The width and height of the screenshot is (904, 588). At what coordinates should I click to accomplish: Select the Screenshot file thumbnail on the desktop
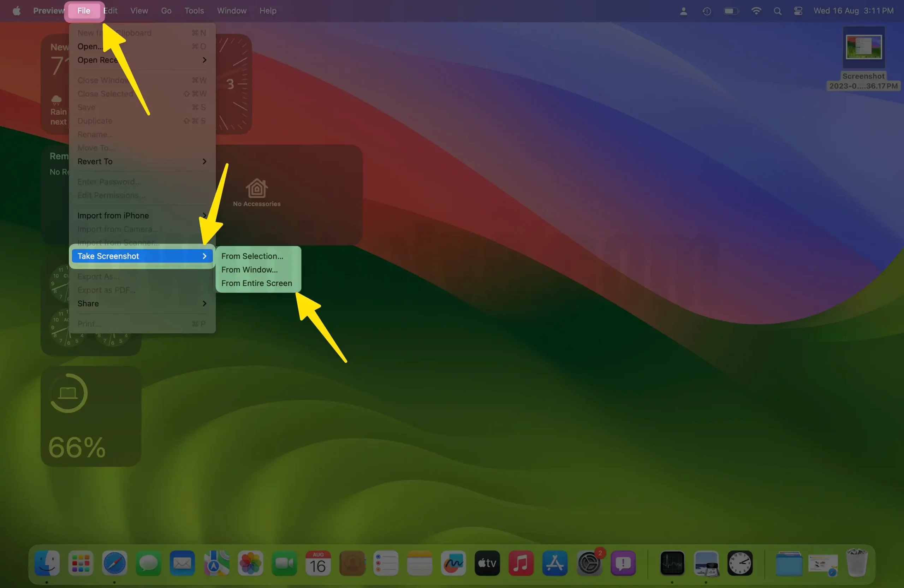point(864,47)
